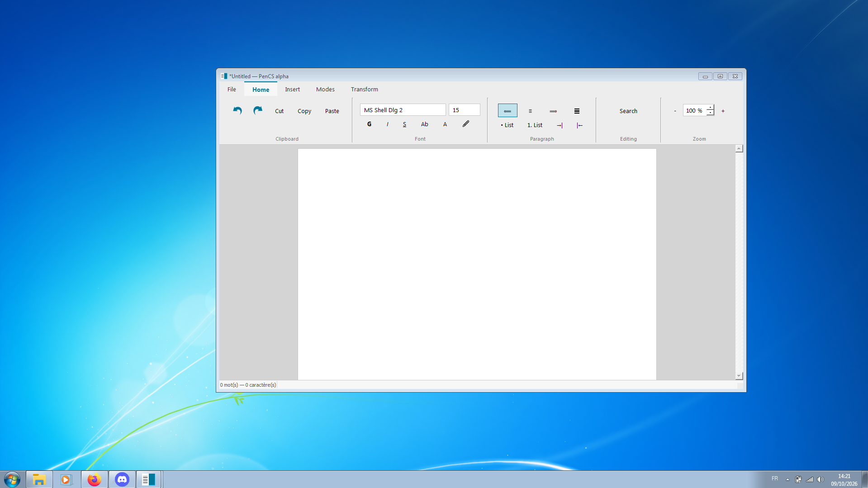Open the Modes tab
Screen dimensions: 868x488
point(325,89)
